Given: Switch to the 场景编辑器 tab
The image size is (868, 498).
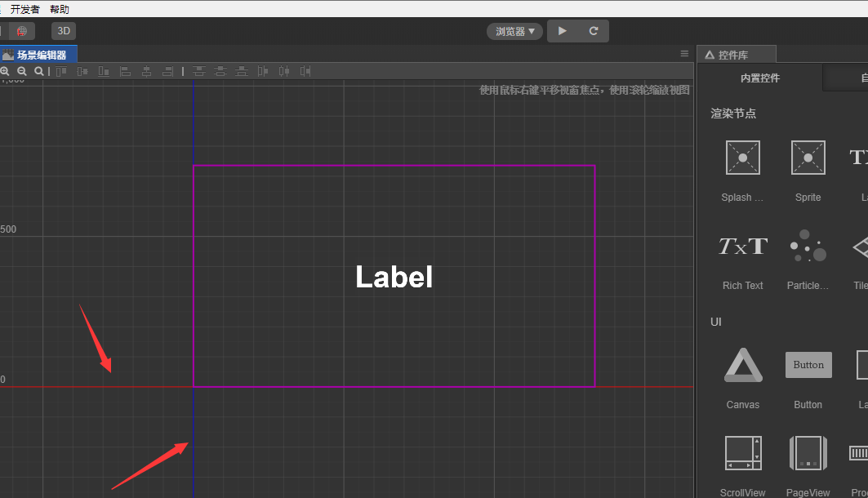Looking at the screenshot, I should pos(37,55).
